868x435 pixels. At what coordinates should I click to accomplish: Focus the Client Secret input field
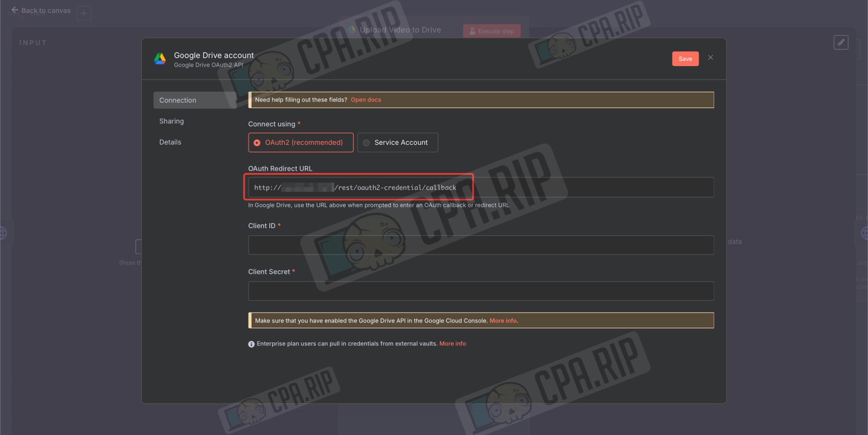pos(481,291)
